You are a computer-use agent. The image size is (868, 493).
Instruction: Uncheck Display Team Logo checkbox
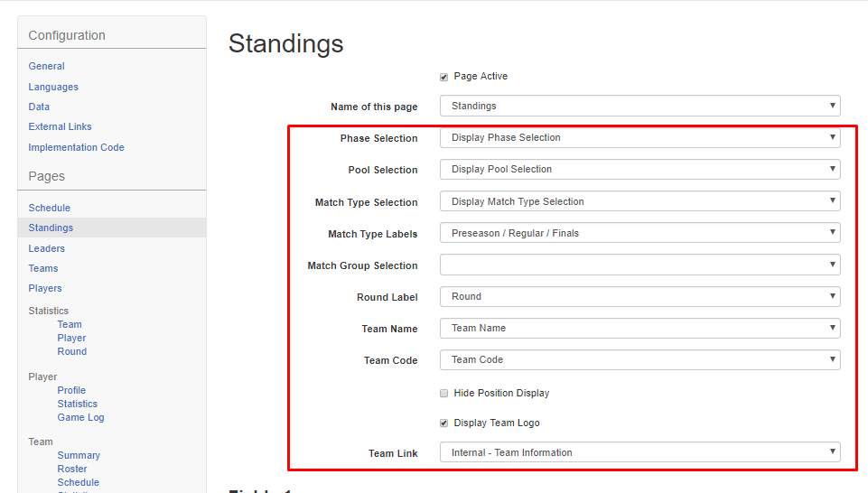[x=444, y=423]
